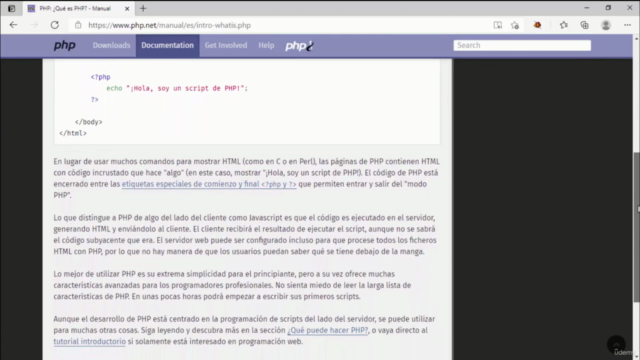The height and width of the screenshot is (360, 640).
Task: Click the </body> closing tag text
Action: click(89, 122)
